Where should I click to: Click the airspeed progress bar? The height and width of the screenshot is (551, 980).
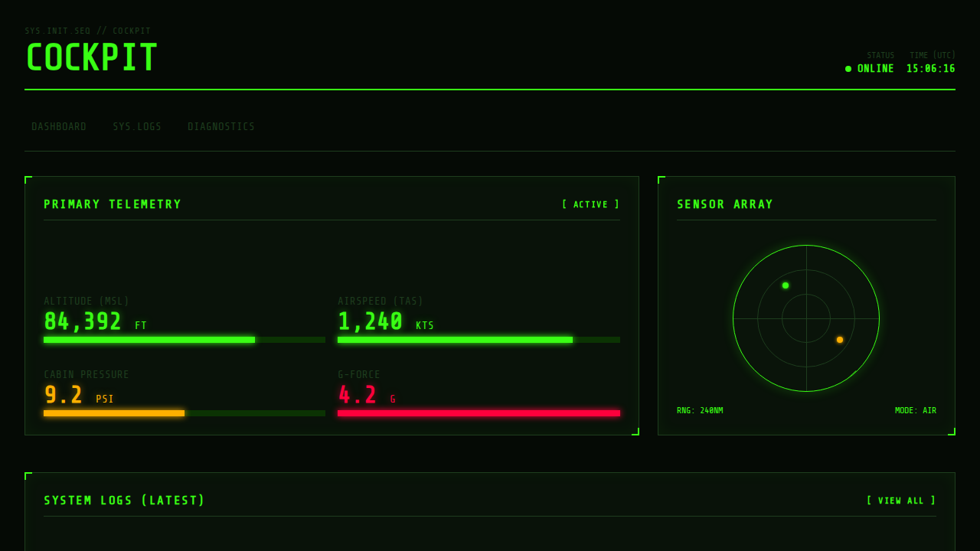click(479, 340)
